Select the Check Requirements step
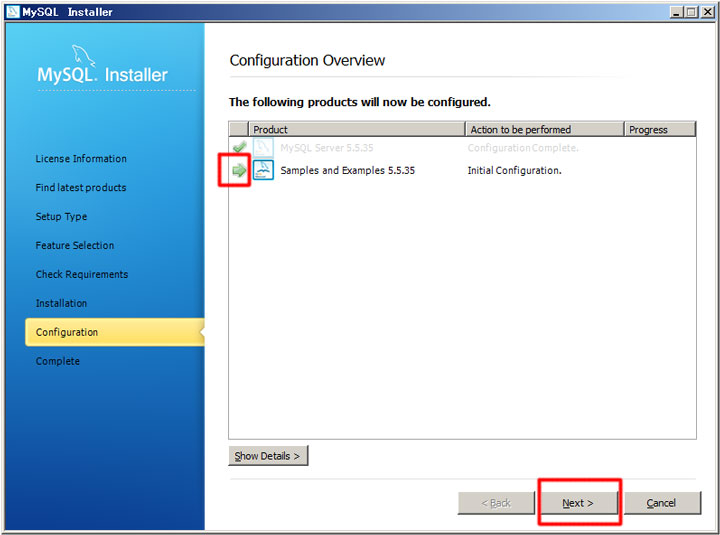This screenshot has width=720, height=535. point(82,274)
